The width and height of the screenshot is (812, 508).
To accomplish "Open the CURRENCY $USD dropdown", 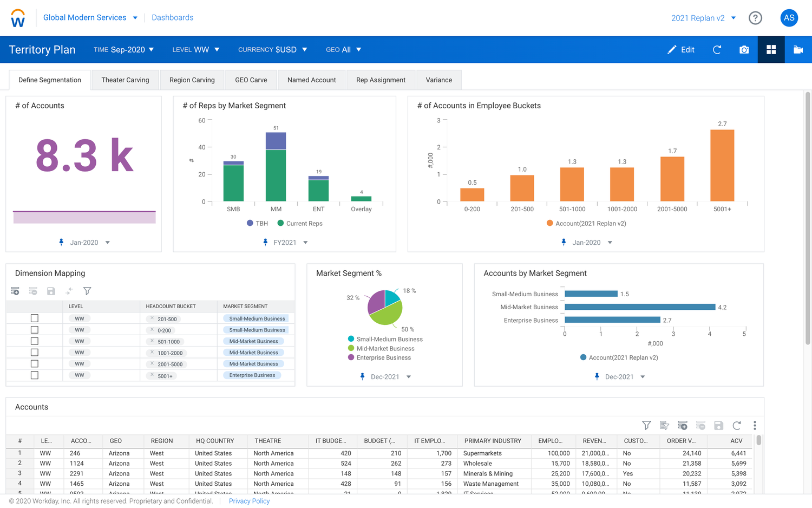I will 273,49.
